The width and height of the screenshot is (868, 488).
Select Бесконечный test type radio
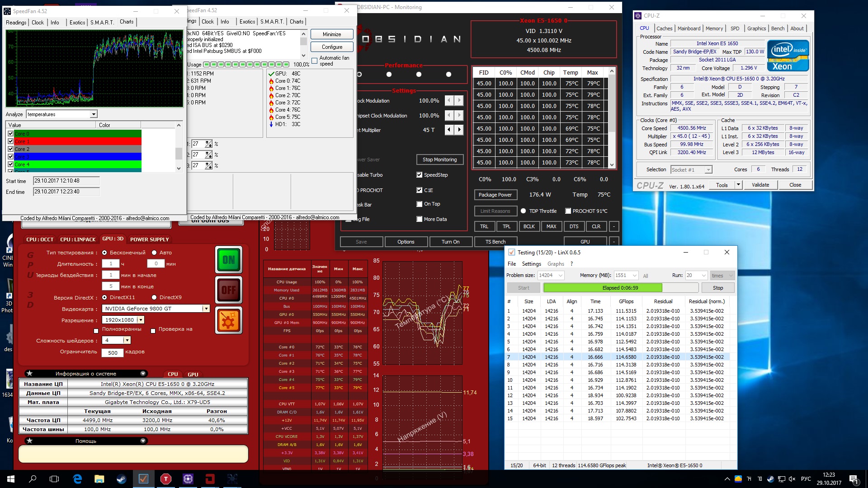pyautogui.click(x=104, y=253)
